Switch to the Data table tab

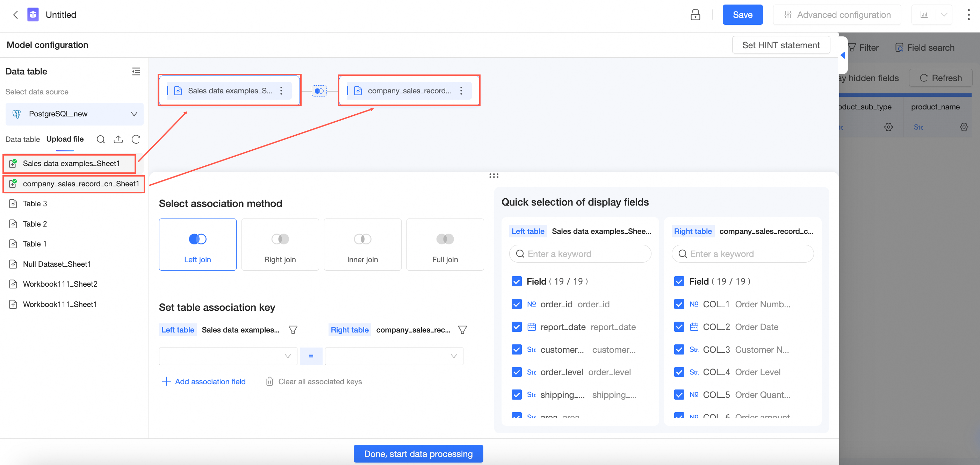pyautogui.click(x=22, y=139)
